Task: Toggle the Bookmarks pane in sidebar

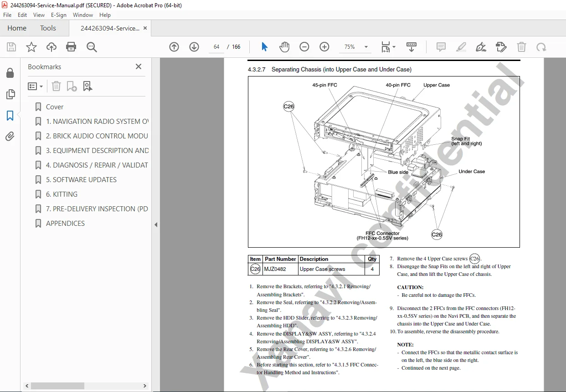Action: [x=10, y=116]
